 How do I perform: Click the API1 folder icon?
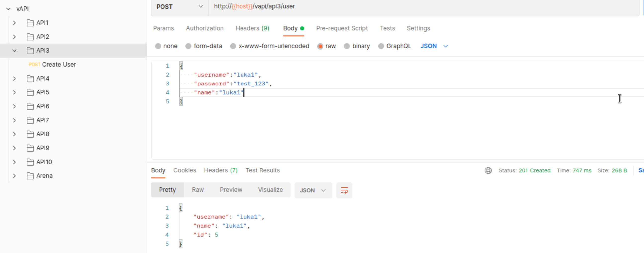point(30,23)
